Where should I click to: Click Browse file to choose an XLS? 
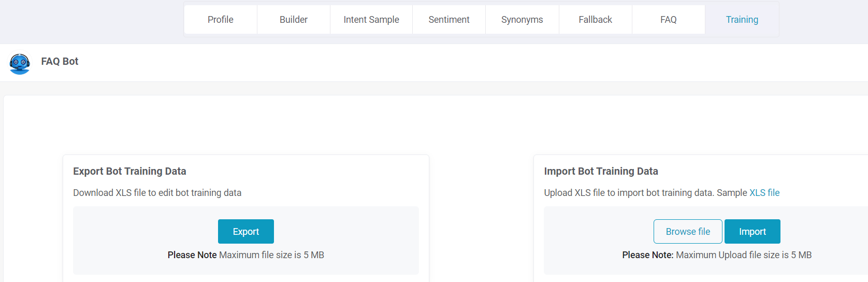pyautogui.click(x=688, y=232)
